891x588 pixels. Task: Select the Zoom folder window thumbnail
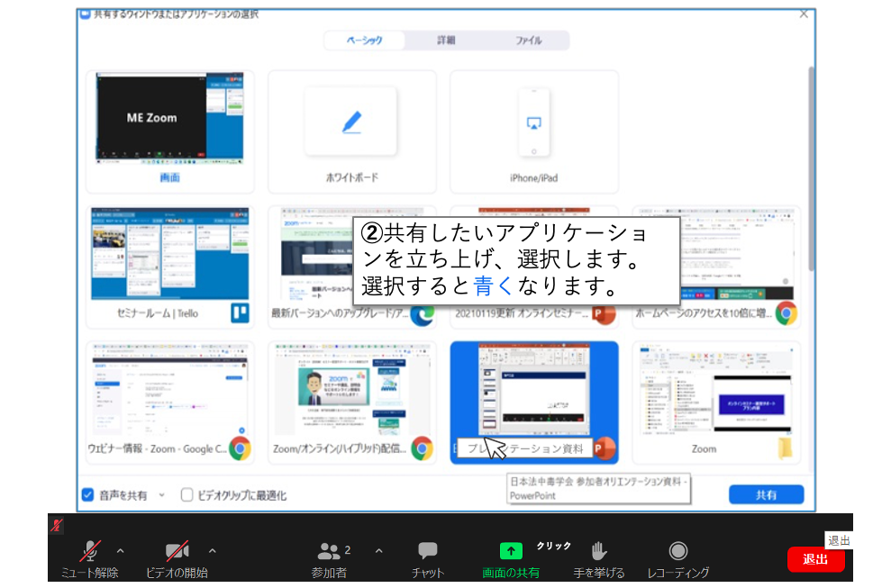click(x=716, y=403)
